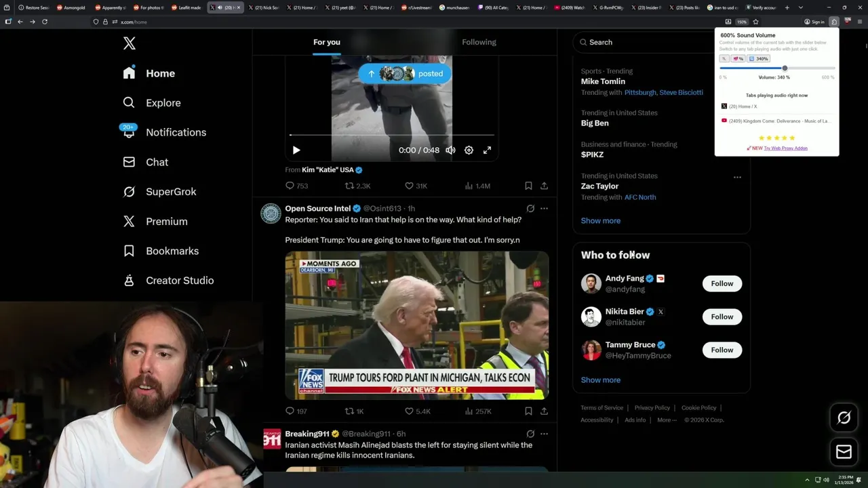The width and height of the screenshot is (868, 488).
Task: Switch to the For you tab
Action: [327, 42]
